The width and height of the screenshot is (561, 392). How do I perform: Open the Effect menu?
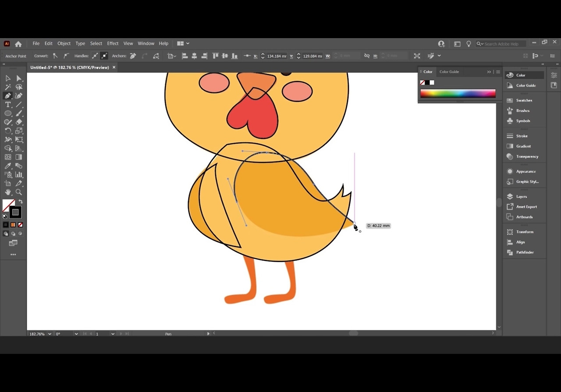click(x=113, y=43)
